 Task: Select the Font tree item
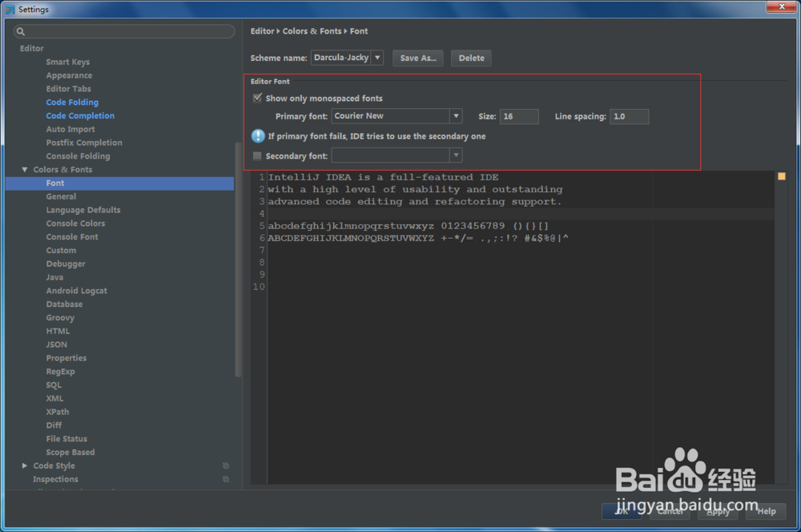[x=119, y=183]
